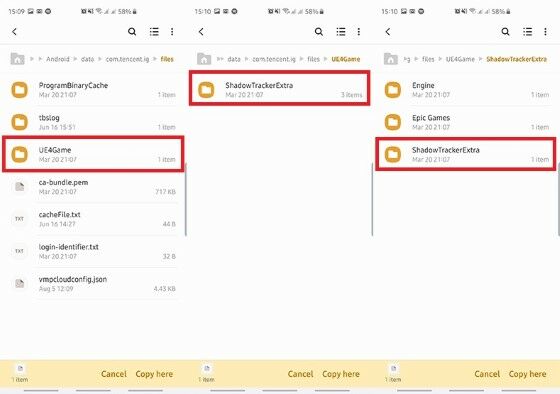The width and height of the screenshot is (560, 394).
Task: Open the ProgramBinaryCache folder
Action: (93, 90)
